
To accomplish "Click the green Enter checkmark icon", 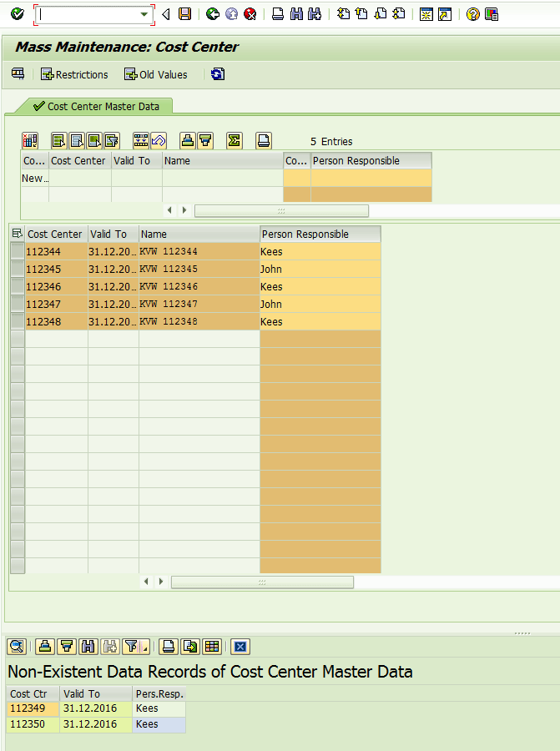I will 17,14.
